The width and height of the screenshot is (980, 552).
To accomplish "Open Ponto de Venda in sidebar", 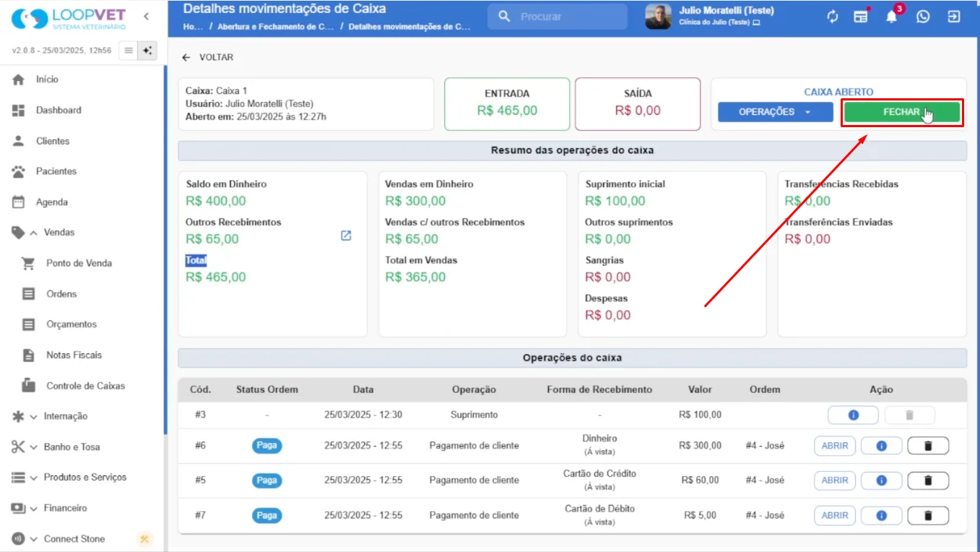I will (79, 263).
